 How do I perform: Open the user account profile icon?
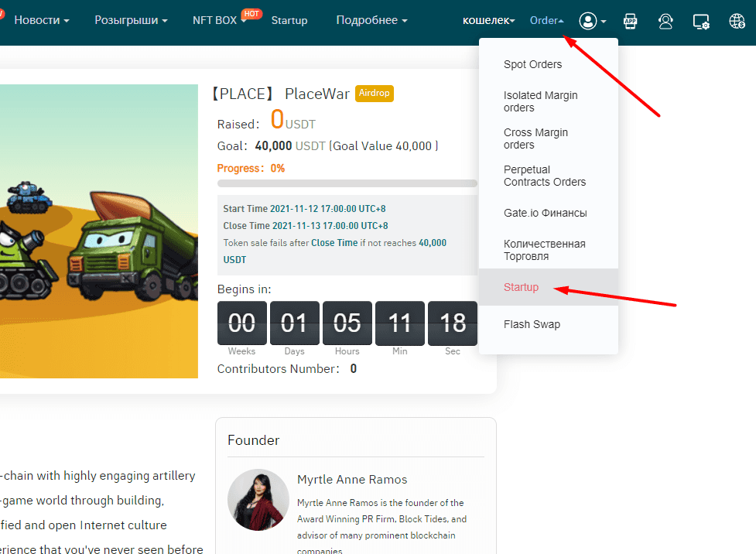pyautogui.click(x=588, y=21)
